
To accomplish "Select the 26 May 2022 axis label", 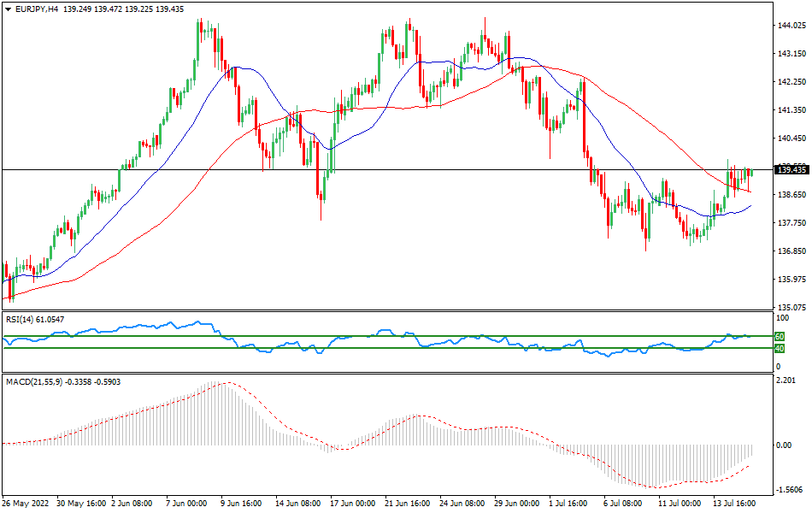I will (24, 504).
